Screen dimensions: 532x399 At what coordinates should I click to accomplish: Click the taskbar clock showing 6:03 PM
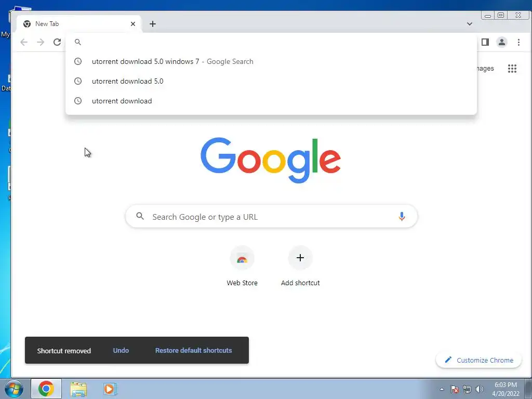506,389
